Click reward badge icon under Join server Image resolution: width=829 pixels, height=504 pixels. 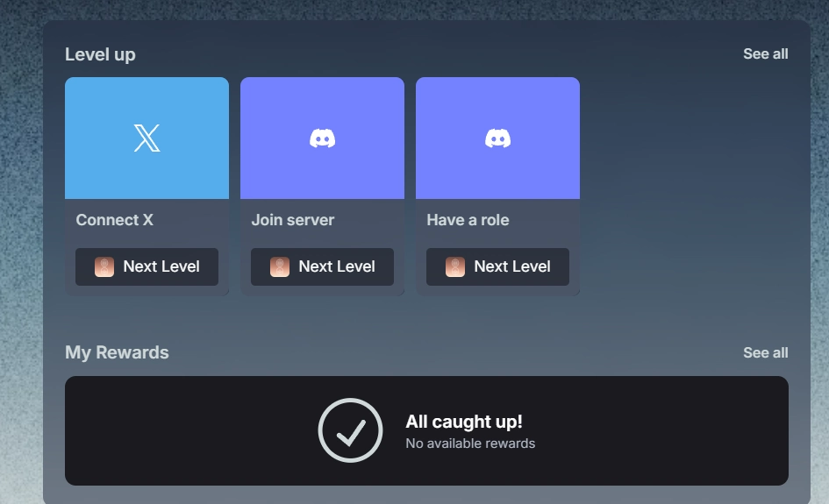pyautogui.click(x=280, y=266)
